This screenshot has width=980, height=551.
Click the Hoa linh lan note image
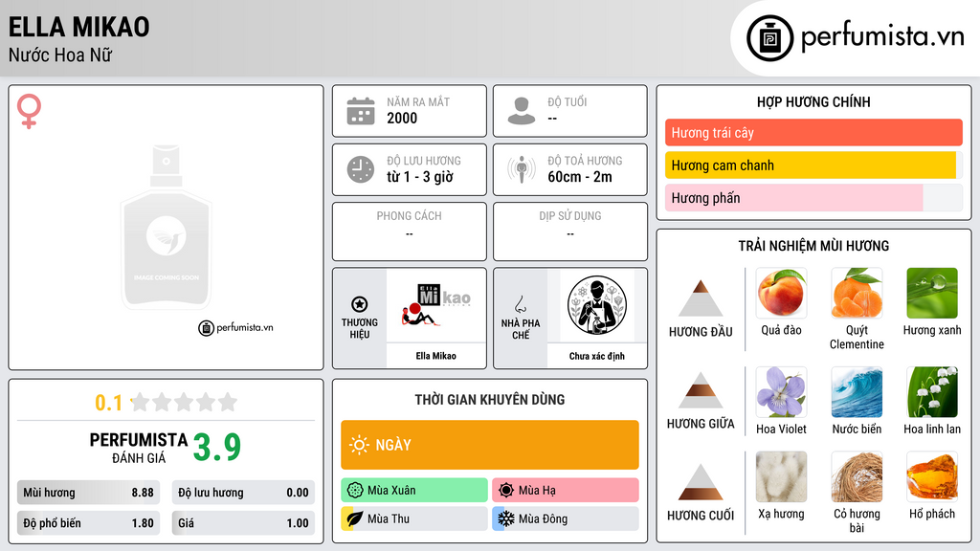[x=932, y=391]
